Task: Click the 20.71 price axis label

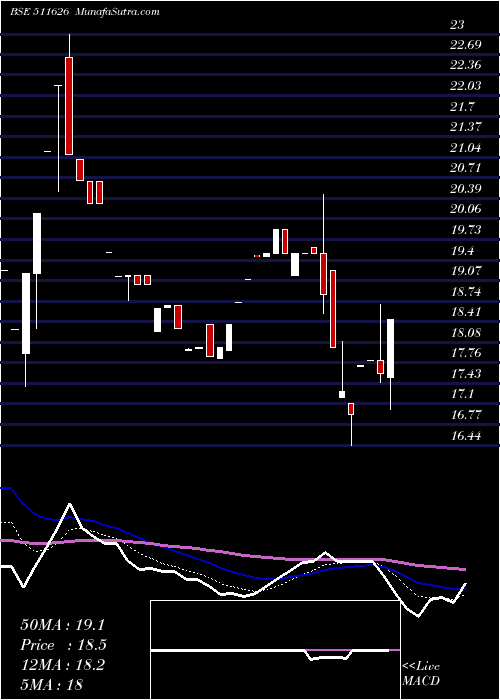Action: [466, 168]
